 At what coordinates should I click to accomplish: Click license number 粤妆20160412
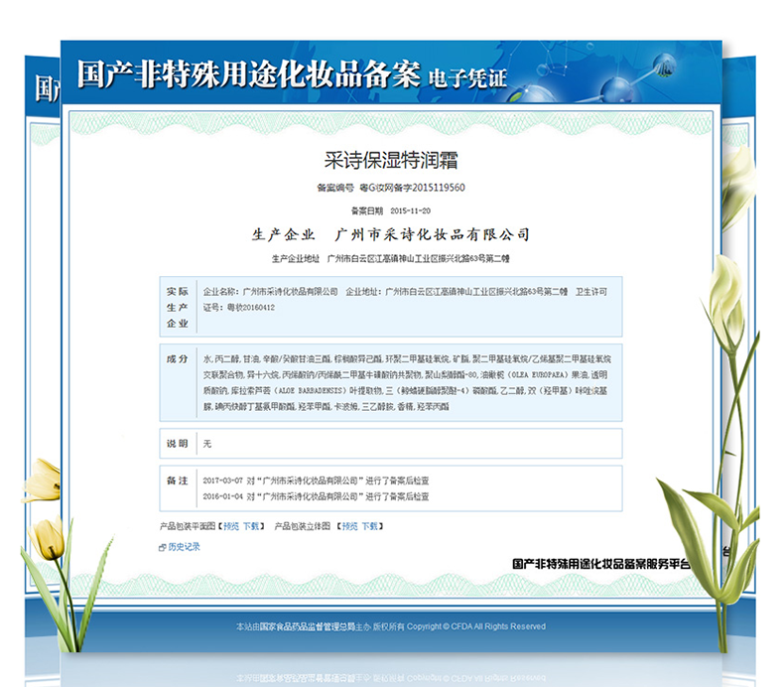tap(251, 307)
